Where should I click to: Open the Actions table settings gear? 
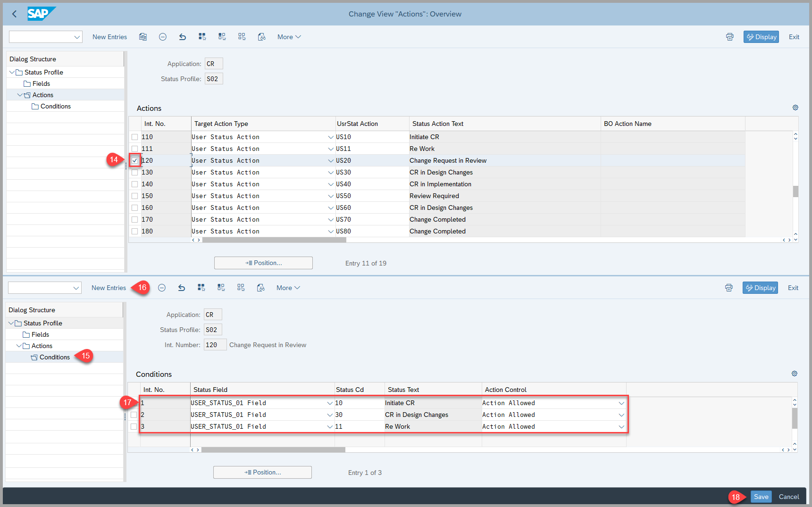(x=795, y=108)
